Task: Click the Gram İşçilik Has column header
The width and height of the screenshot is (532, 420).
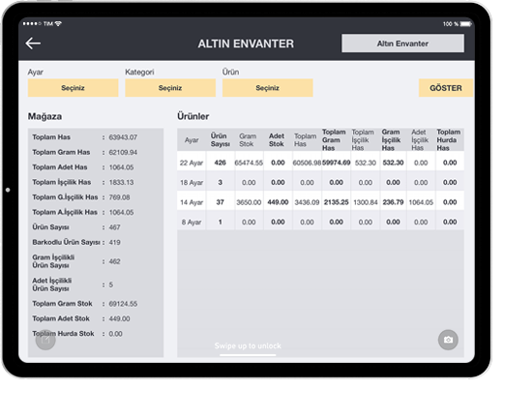Action: [392, 140]
